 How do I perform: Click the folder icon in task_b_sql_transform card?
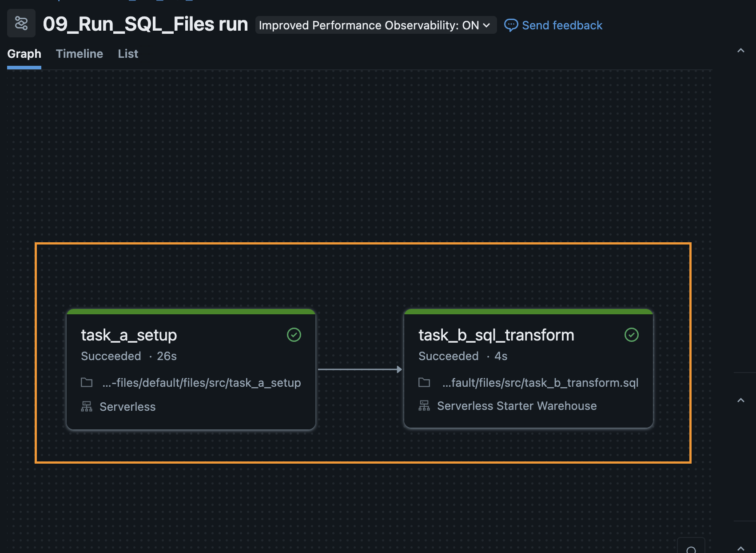tap(424, 382)
